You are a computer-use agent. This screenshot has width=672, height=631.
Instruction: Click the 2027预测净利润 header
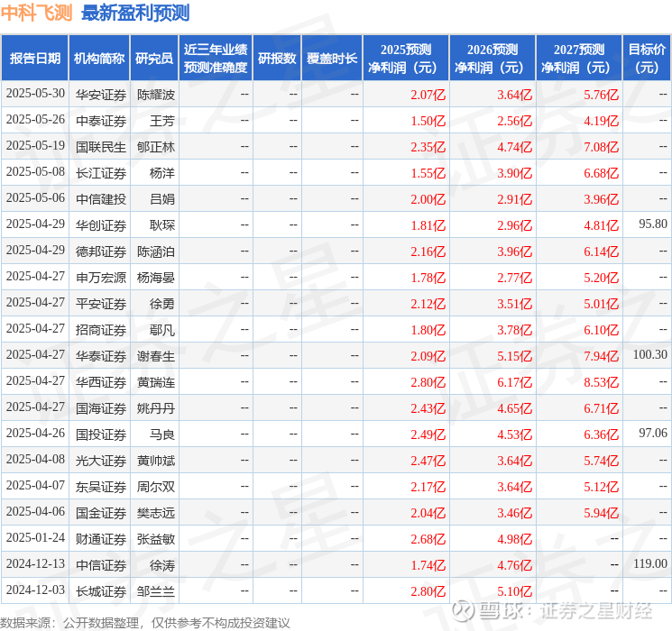pyautogui.click(x=579, y=59)
